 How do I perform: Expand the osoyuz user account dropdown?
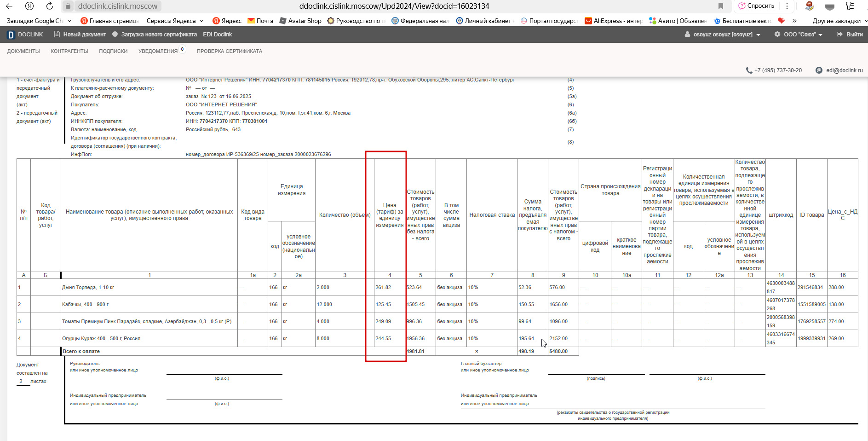coord(722,35)
